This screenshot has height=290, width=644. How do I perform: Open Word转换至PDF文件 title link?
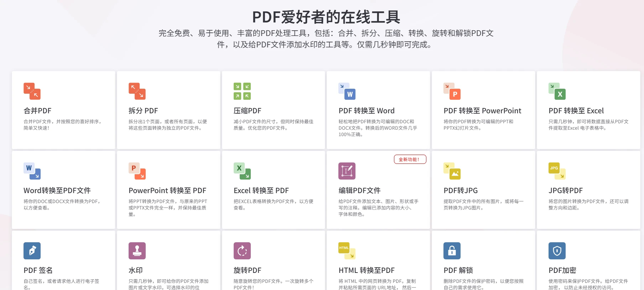coord(57,191)
